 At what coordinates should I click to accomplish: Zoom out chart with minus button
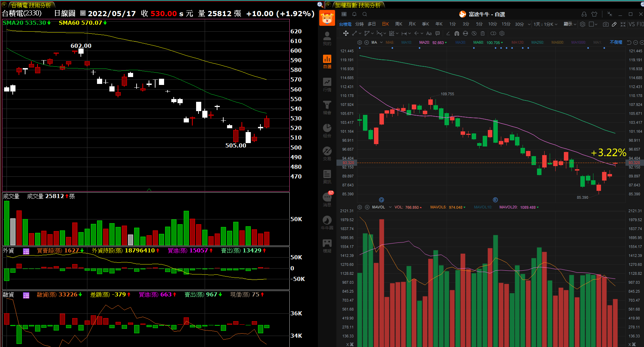(x=635, y=43)
